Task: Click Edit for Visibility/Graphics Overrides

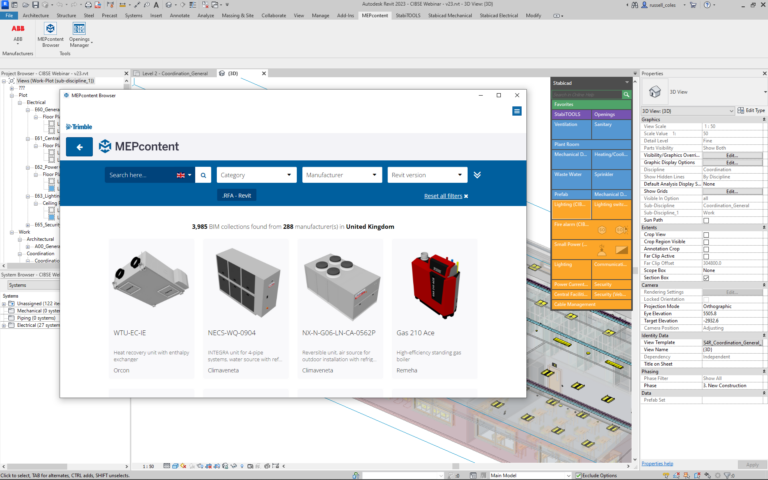Action: (732, 155)
